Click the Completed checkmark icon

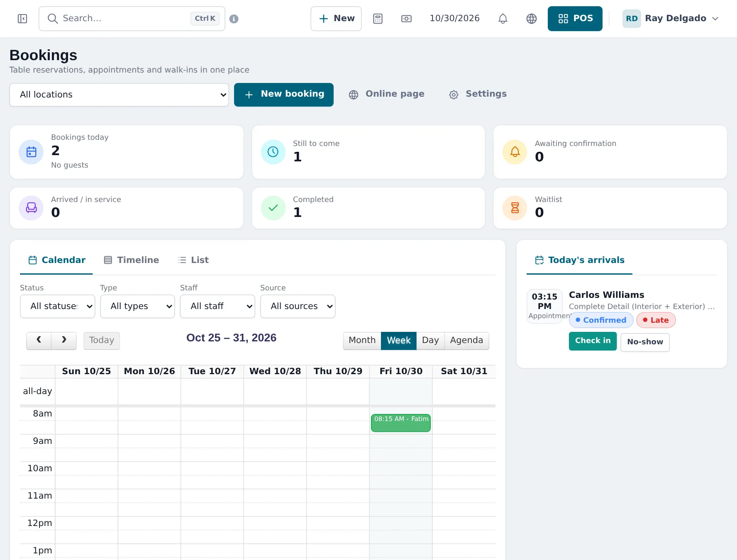coord(273,208)
